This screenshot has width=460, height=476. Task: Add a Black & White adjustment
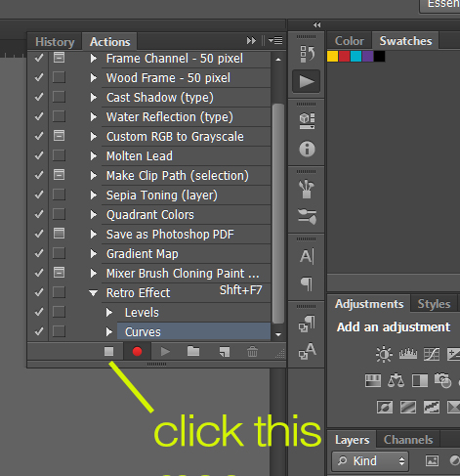click(x=420, y=380)
